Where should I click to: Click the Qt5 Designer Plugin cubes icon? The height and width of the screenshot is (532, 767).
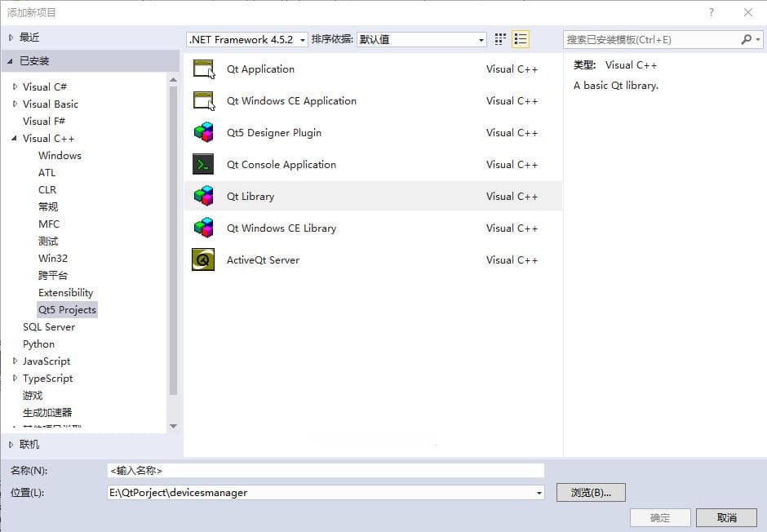(x=203, y=132)
